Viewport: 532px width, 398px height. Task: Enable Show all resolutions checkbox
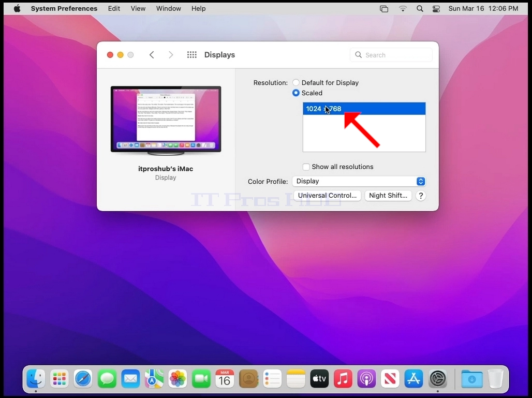306,167
